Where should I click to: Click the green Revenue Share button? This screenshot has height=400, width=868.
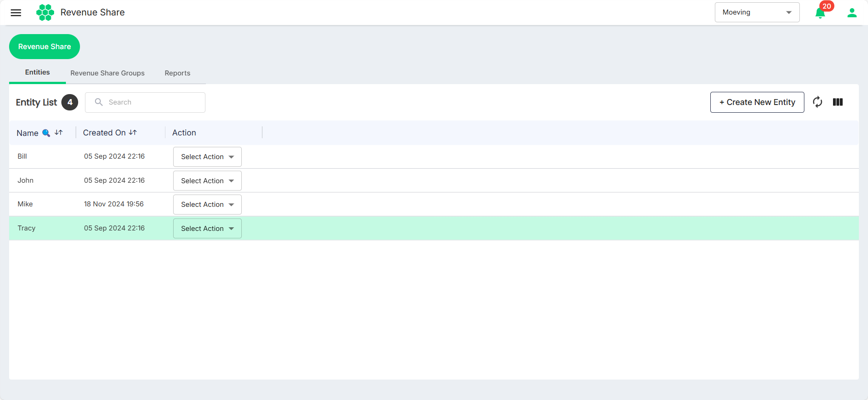pos(45,46)
